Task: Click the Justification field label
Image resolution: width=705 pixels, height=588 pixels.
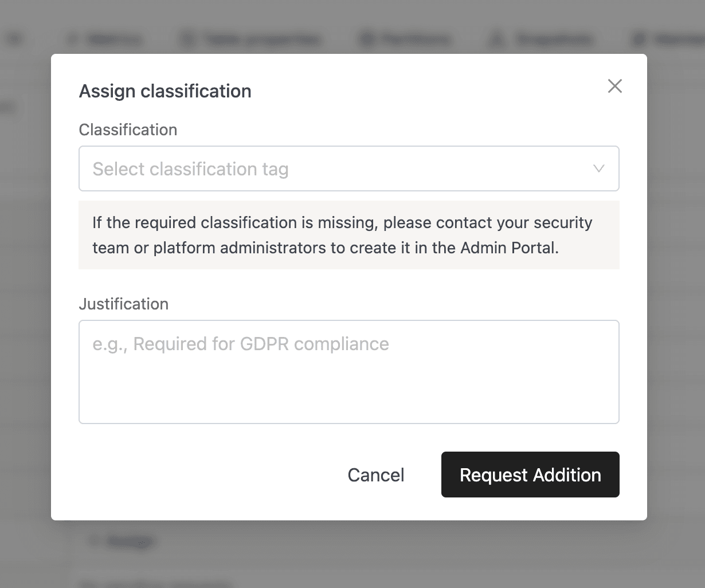Action: 123,304
